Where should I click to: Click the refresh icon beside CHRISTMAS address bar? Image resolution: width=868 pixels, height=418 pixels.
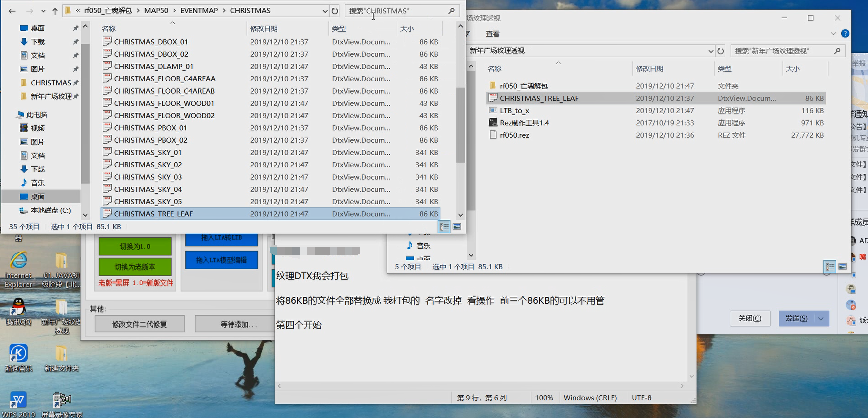click(x=335, y=11)
